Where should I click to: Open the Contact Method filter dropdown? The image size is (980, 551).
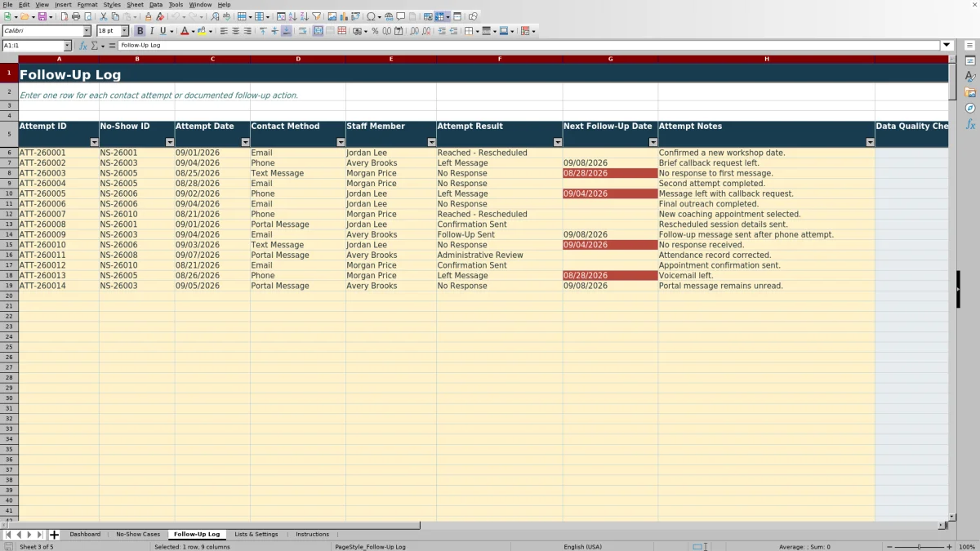coord(341,142)
